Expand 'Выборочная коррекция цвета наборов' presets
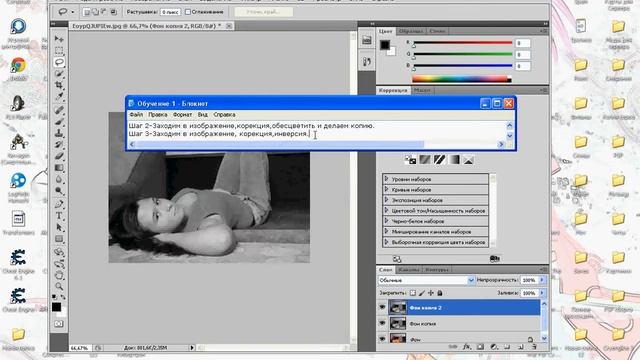 pos(386,242)
